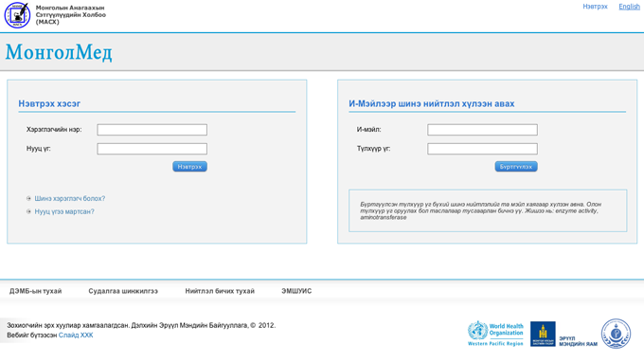Switch language to English

tap(629, 7)
